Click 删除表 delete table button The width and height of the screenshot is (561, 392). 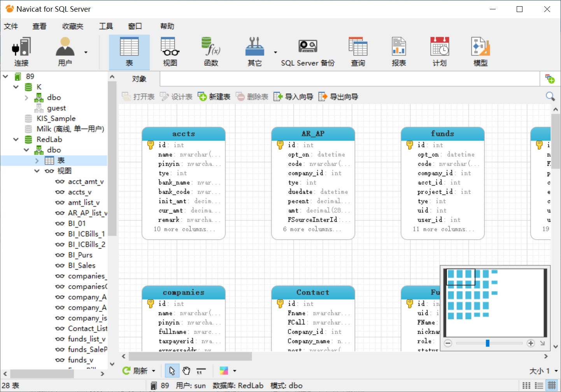[252, 96]
